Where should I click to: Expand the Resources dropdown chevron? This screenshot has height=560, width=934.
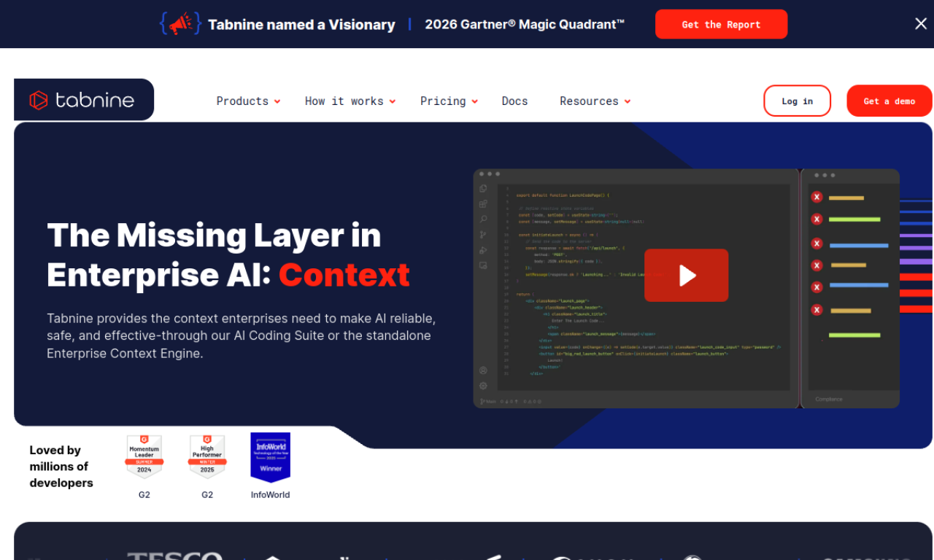coord(628,101)
